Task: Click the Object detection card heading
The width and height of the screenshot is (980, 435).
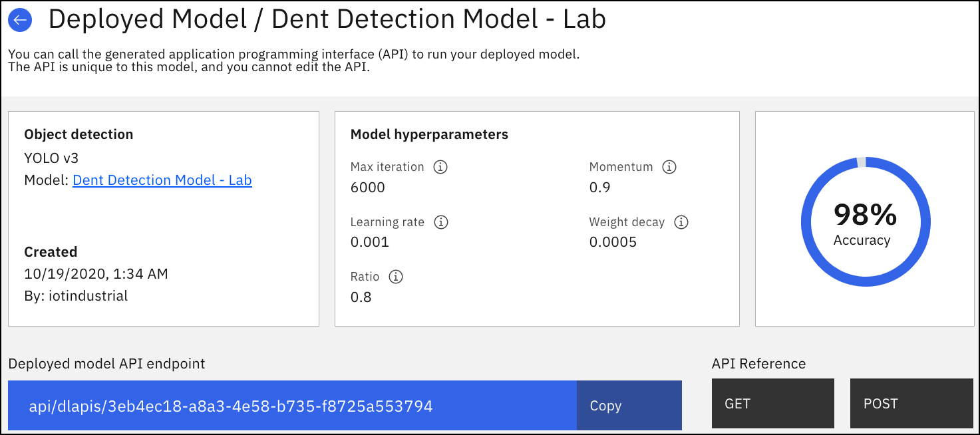Action: [79, 134]
